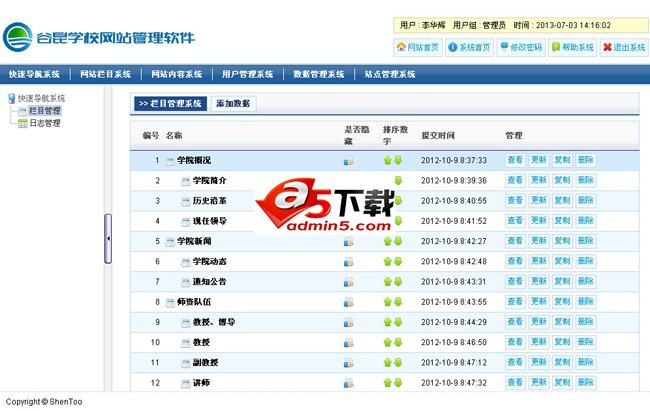
Task: Click 修改密码 button
Action: (521, 47)
